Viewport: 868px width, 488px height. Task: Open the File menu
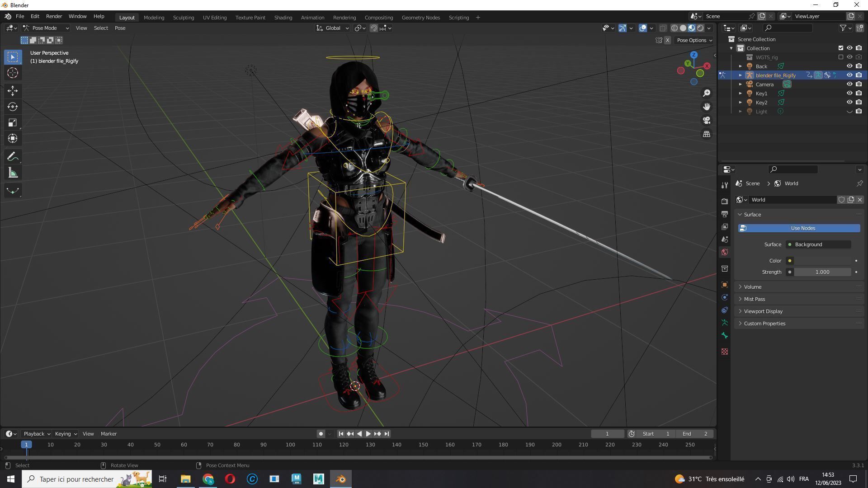tap(20, 16)
